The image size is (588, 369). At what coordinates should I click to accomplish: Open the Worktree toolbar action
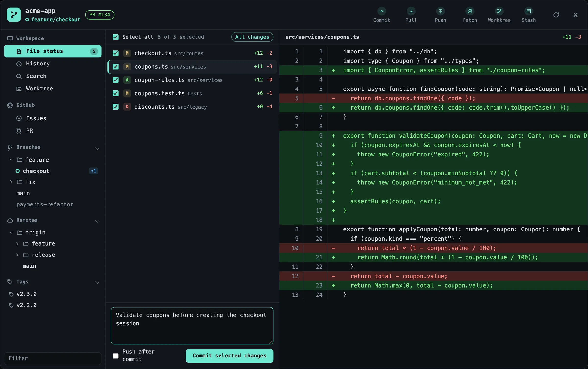pyautogui.click(x=499, y=15)
